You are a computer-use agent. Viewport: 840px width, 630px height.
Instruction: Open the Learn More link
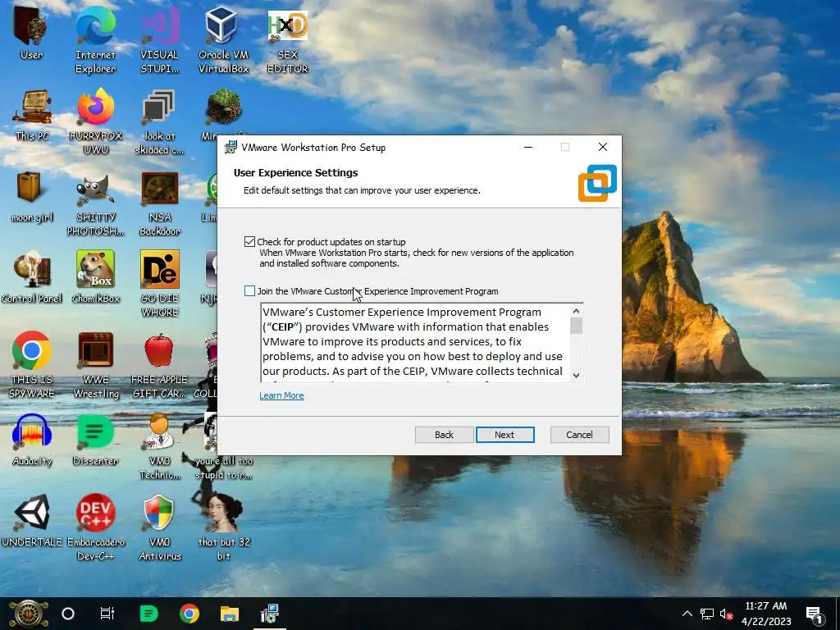click(282, 395)
